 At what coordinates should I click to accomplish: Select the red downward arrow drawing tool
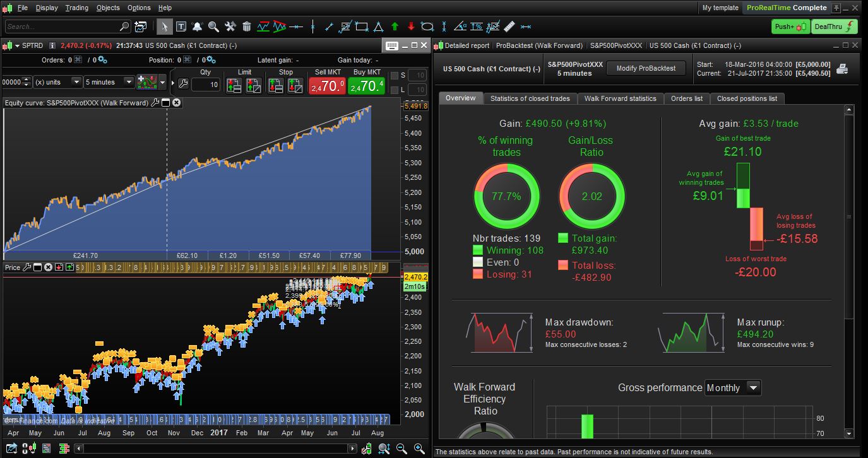pos(412,26)
